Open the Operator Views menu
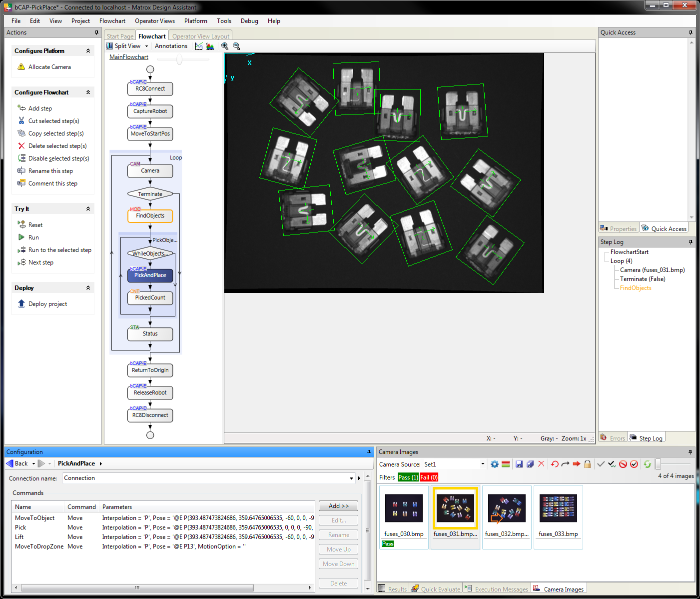 tap(155, 21)
